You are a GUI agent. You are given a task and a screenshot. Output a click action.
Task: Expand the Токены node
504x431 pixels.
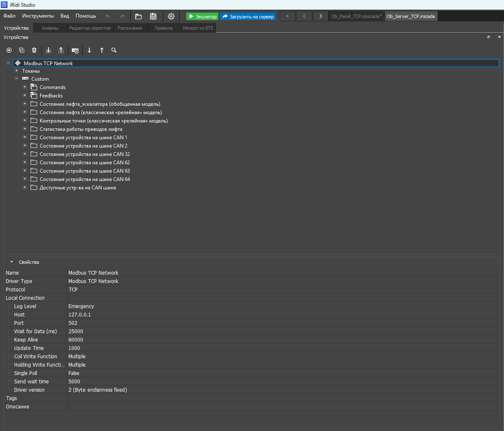click(16, 71)
